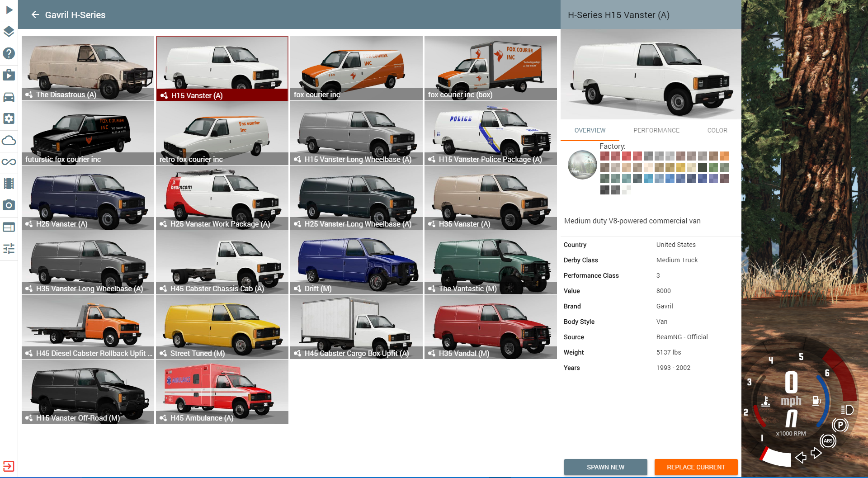The image size is (868, 478).
Task: Click the left turn signal arrow
Action: pyautogui.click(x=801, y=457)
